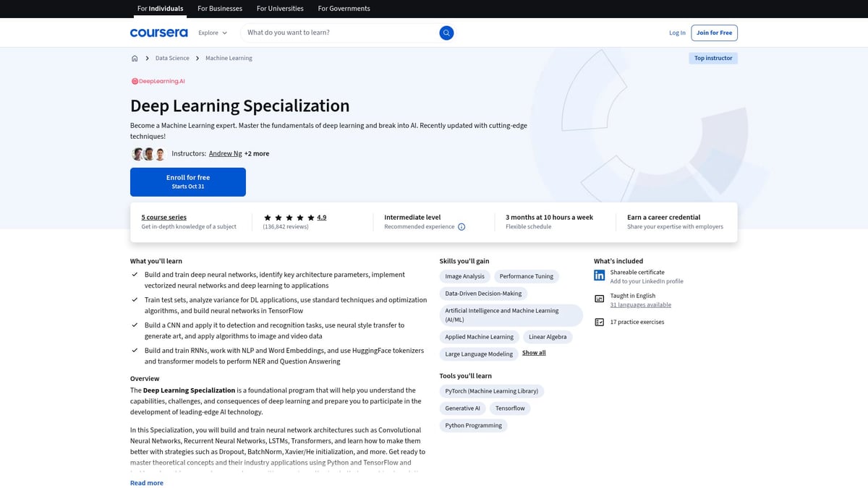The height and width of the screenshot is (488, 868).
Task: Expand the Explore dropdown menu
Action: [213, 33]
